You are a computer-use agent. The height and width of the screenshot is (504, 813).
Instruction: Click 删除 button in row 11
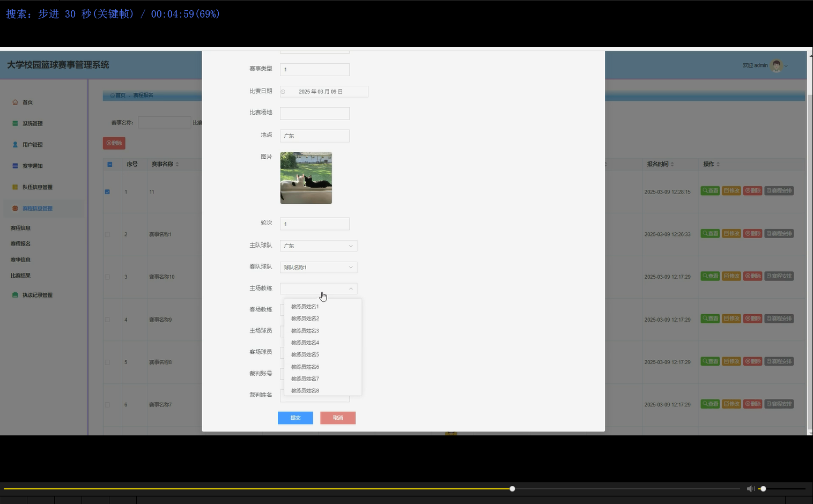[x=753, y=191]
